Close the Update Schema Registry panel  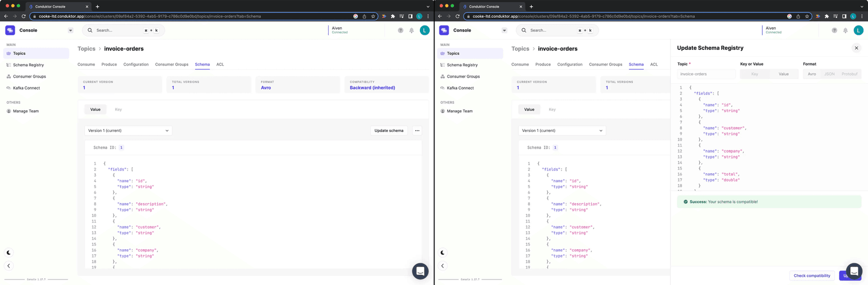click(856, 48)
